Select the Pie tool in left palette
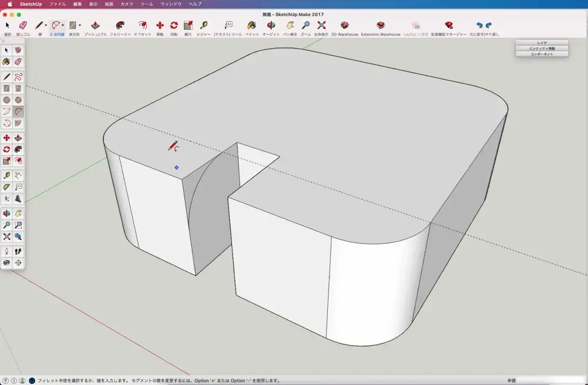This screenshot has width=588, height=385. tap(18, 124)
